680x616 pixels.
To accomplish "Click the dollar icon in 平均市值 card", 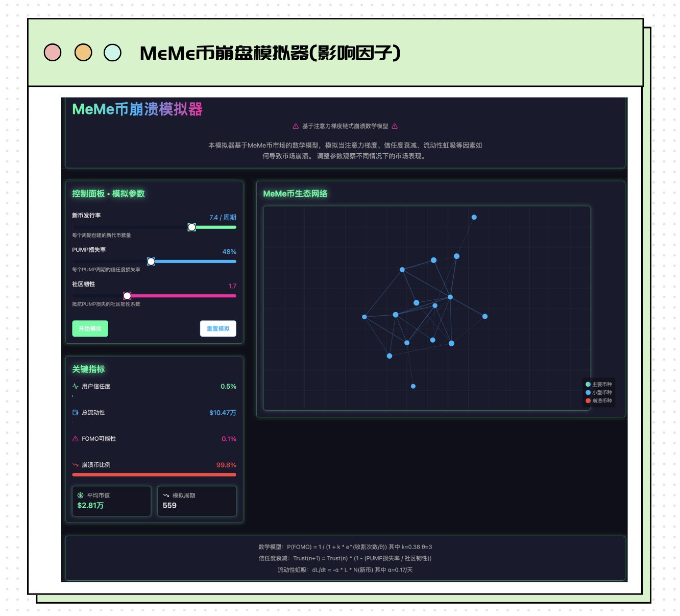I will 81,495.
